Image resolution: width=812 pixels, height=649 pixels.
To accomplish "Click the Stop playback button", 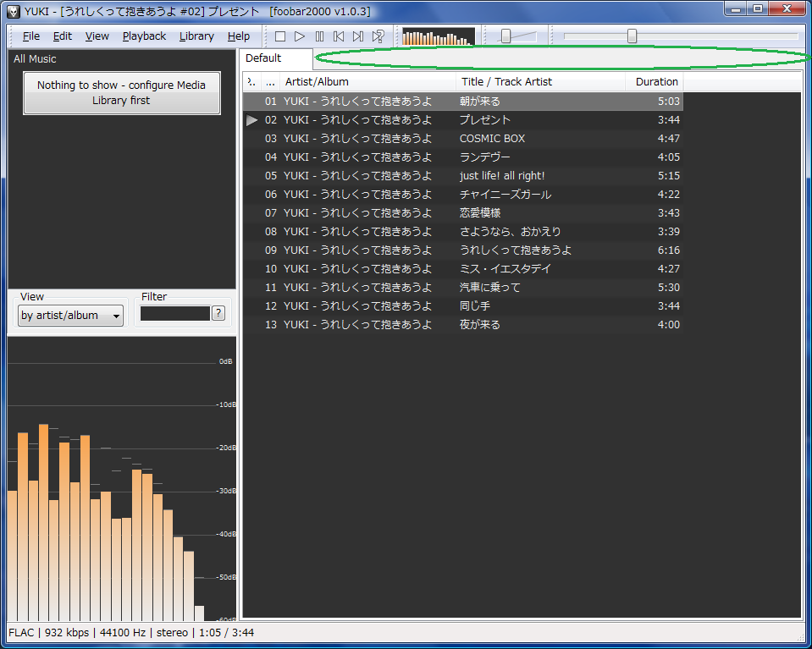I will (280, 36).
